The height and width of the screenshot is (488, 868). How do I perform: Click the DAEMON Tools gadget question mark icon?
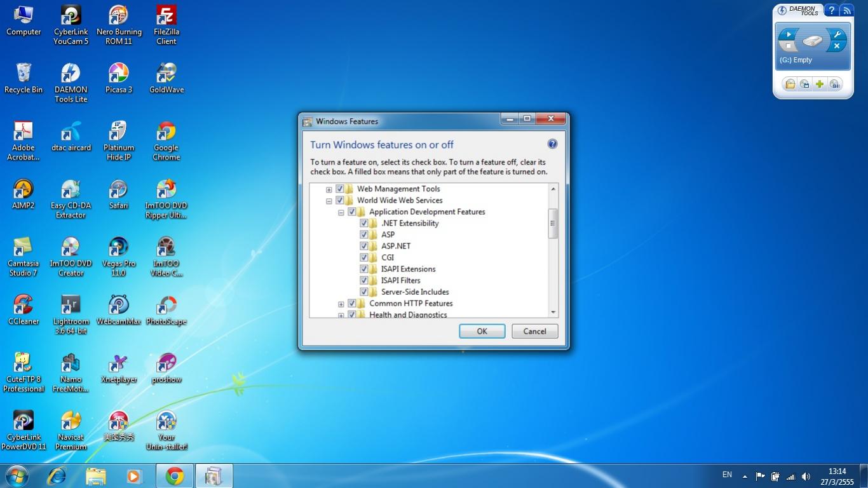point(832,11)
